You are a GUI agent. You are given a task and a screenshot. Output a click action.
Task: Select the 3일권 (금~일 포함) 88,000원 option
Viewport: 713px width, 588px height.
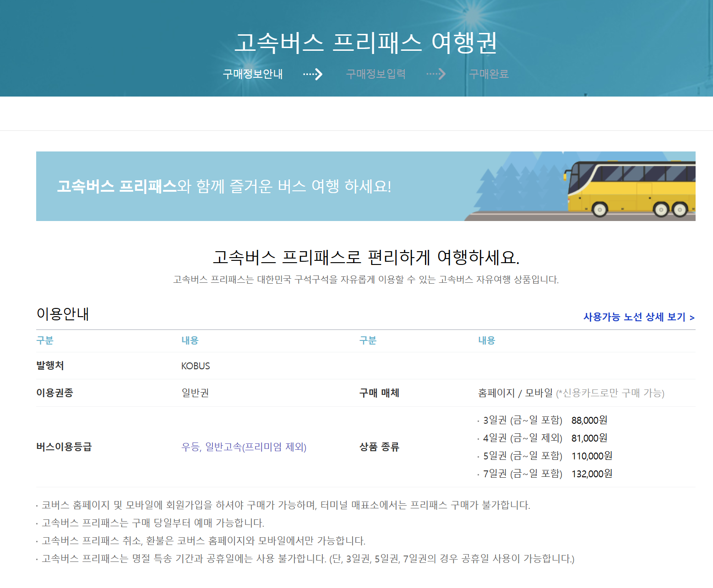coord(543,421)
